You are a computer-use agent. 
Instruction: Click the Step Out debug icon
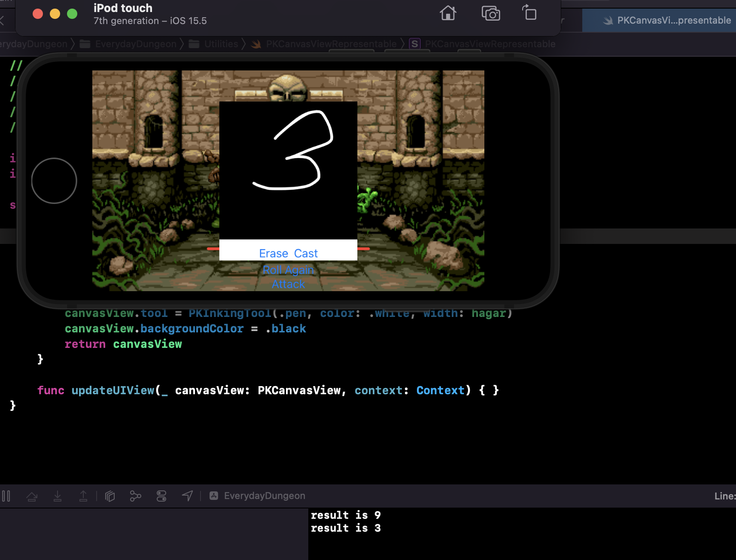[83, 496]
